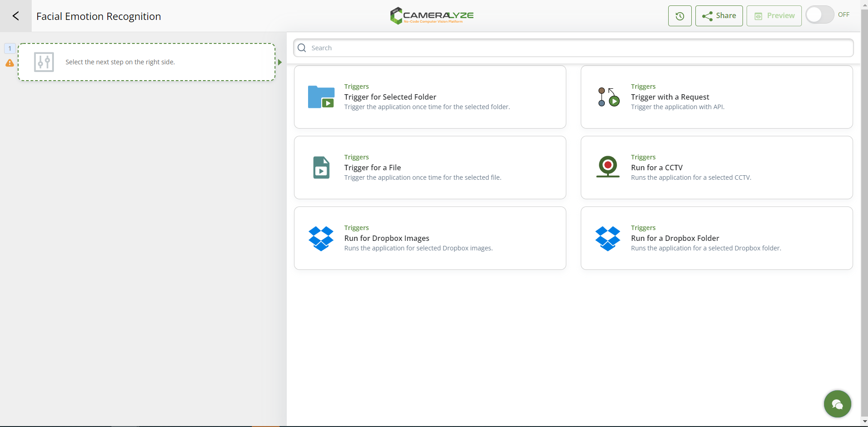This screenshot has height=427, width=868.
Task: Focus the Search input field
Action: (573, 48)
